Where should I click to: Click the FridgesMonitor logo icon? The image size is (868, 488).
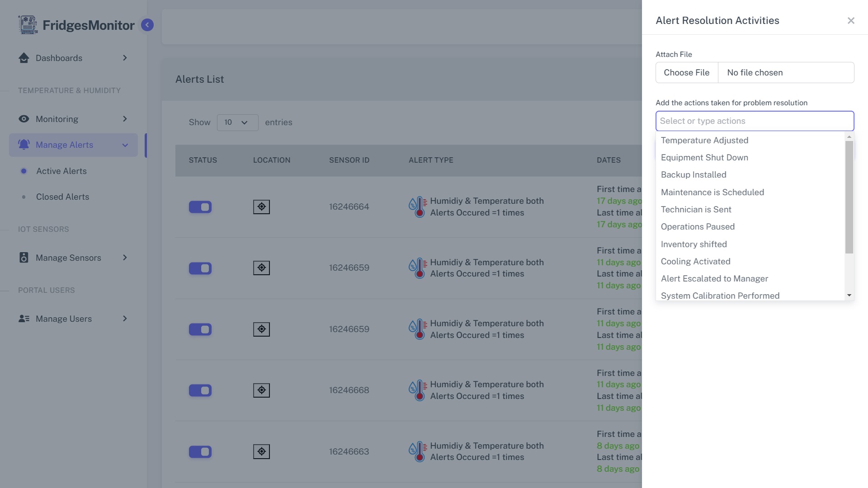click(28, 25)
